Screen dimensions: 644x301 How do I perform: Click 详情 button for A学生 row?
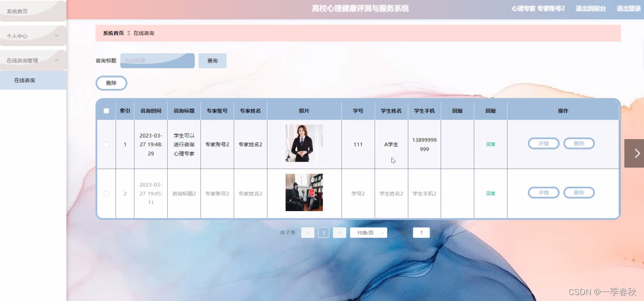tap(544, 144)
